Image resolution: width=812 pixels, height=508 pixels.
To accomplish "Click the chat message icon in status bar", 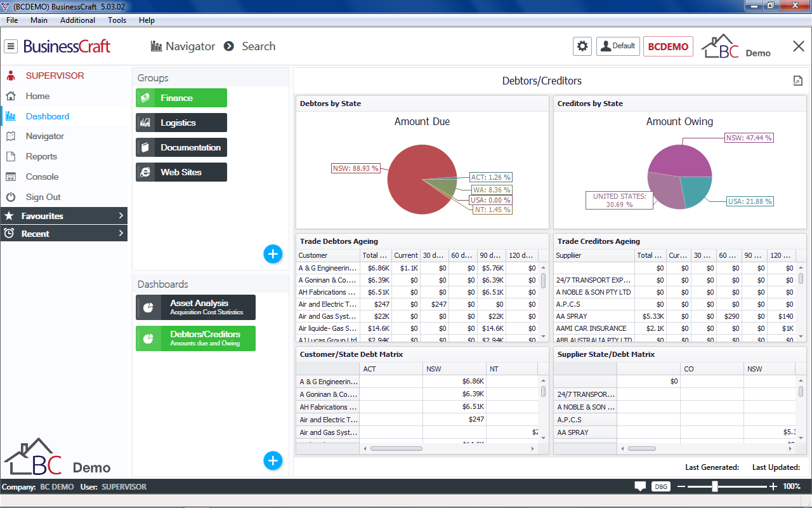I will (x=640, y=486).
